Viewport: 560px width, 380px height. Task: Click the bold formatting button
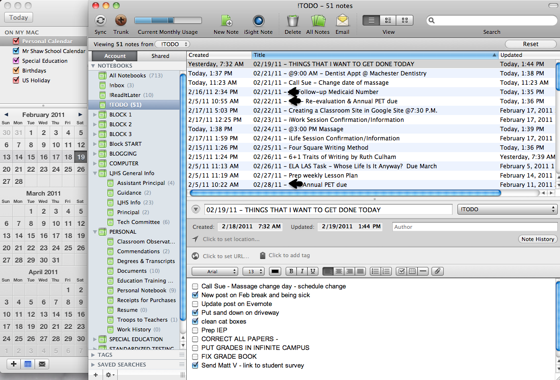[291, 271]
